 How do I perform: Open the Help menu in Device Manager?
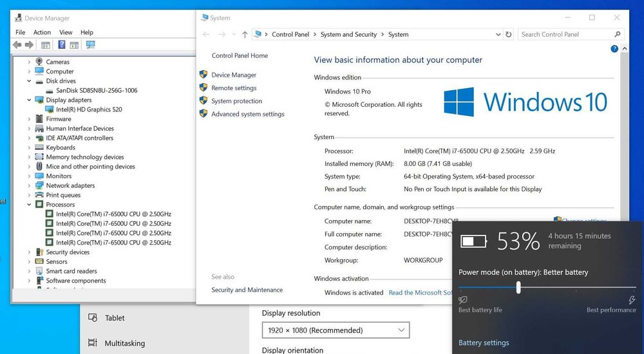pyautogui.click(x=87, y=32)
